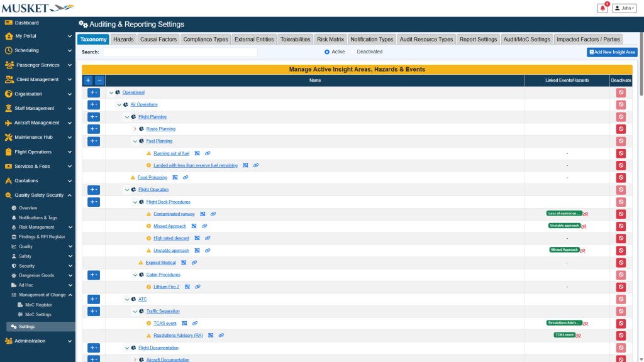Screen dimensions: 644x362
Task: Open the Contaminated runway link
Action: click(174, 214)
